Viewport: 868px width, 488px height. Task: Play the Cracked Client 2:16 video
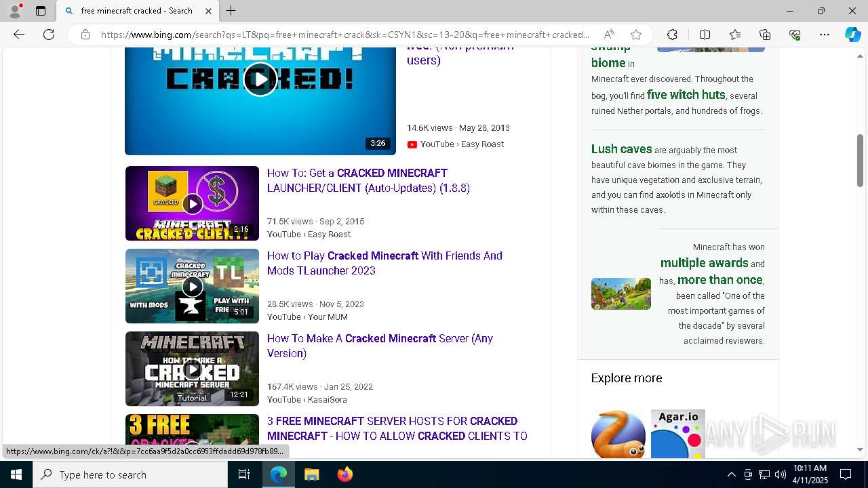192,203
